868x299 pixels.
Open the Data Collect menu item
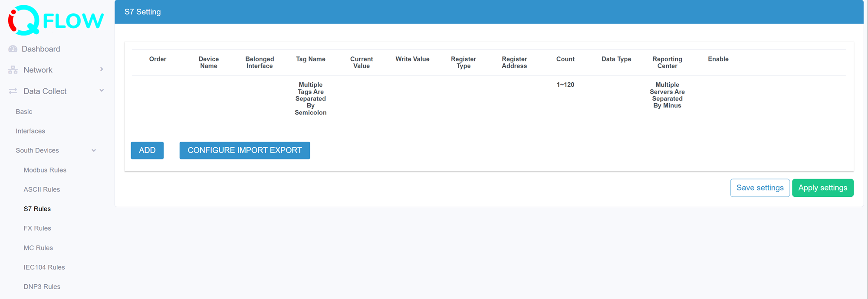coord(45,91)
